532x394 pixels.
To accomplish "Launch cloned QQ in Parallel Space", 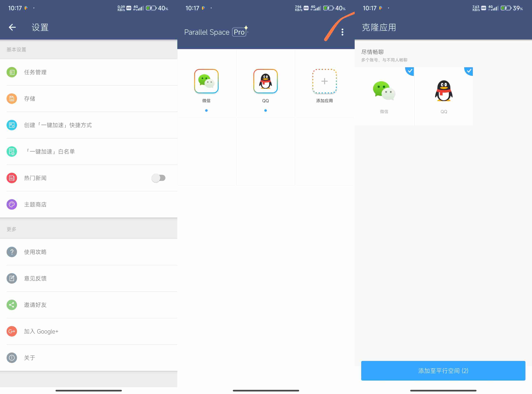I will (265, 81).
